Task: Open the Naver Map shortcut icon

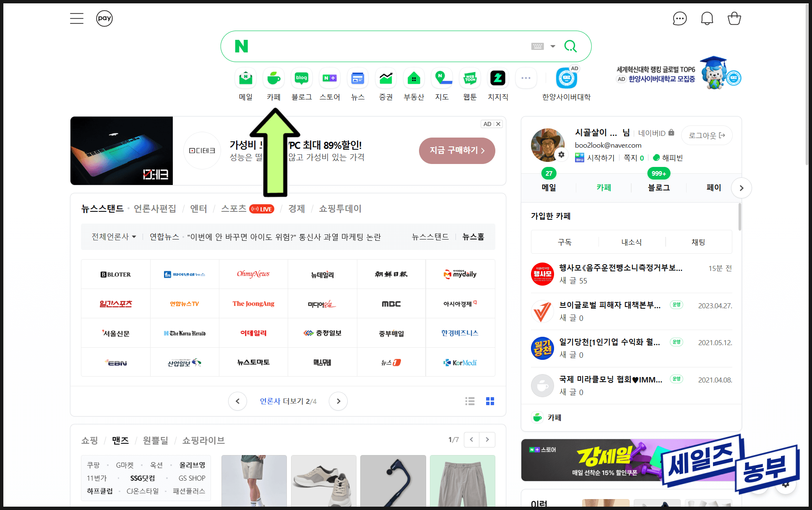Action: point(442,78)
